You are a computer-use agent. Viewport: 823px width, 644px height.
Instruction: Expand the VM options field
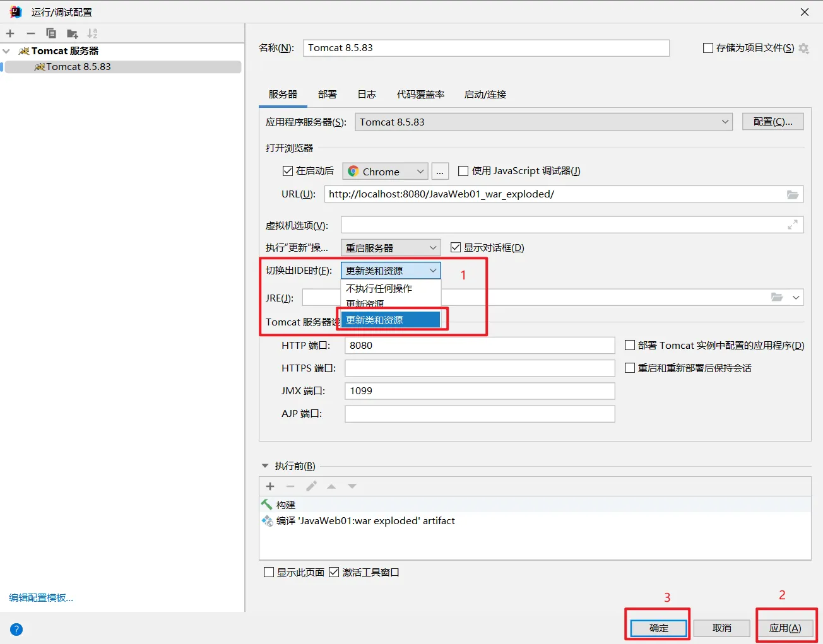[x=793, y=225]
